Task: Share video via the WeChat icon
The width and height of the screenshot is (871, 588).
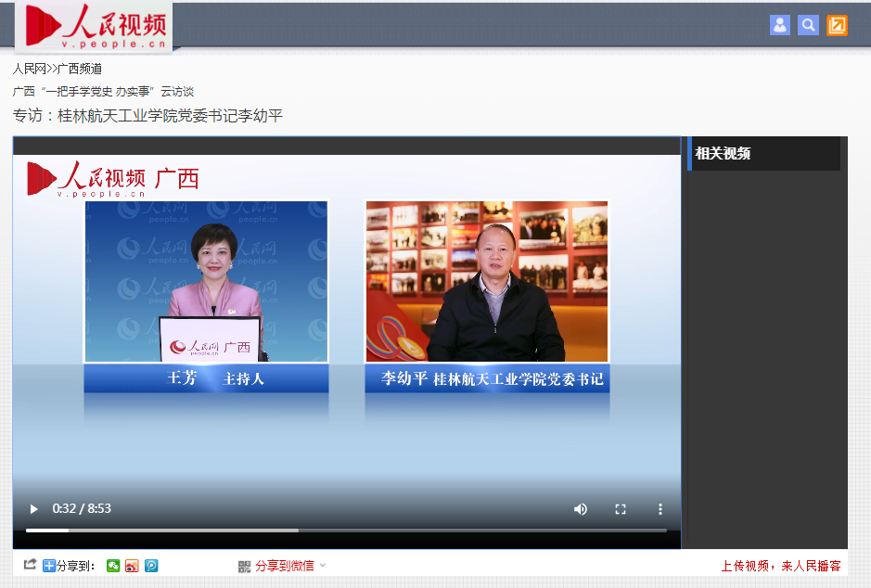Action: click(x=113, y=566)
